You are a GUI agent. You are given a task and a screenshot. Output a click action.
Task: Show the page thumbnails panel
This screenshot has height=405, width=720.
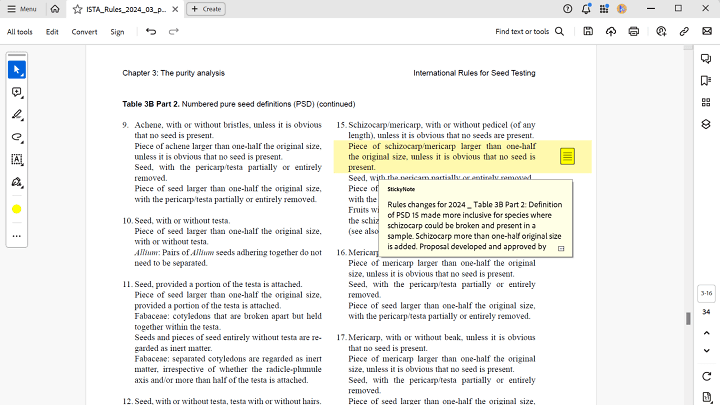(706, 103)
